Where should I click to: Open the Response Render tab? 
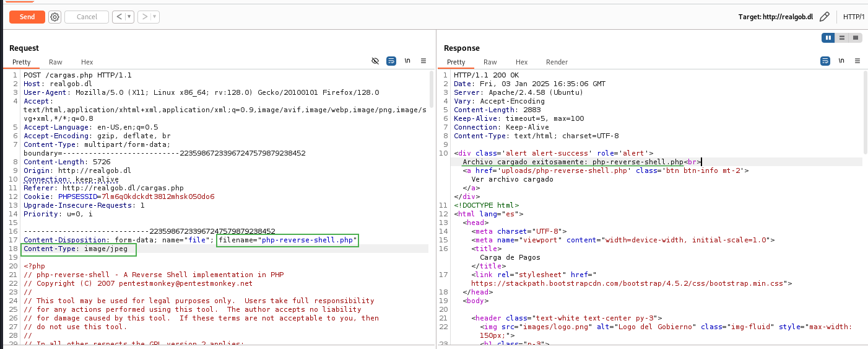[x=557, y=62]
